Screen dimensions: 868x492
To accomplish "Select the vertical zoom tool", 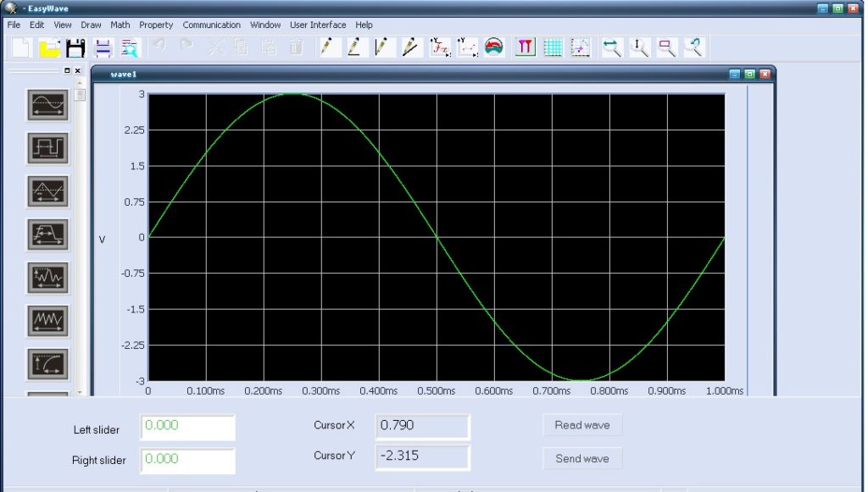I will [x=639, y=47].
